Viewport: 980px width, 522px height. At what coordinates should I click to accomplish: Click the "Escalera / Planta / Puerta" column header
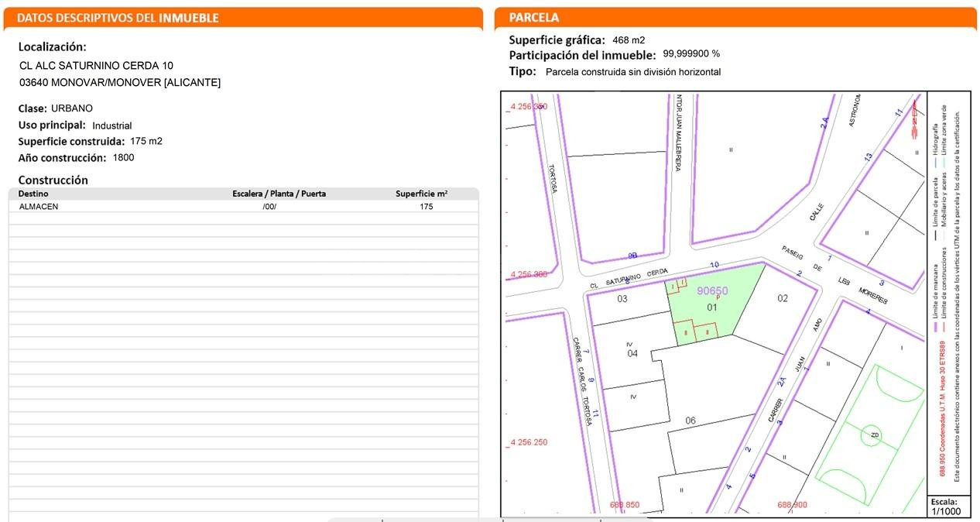[x=279, y=194]
